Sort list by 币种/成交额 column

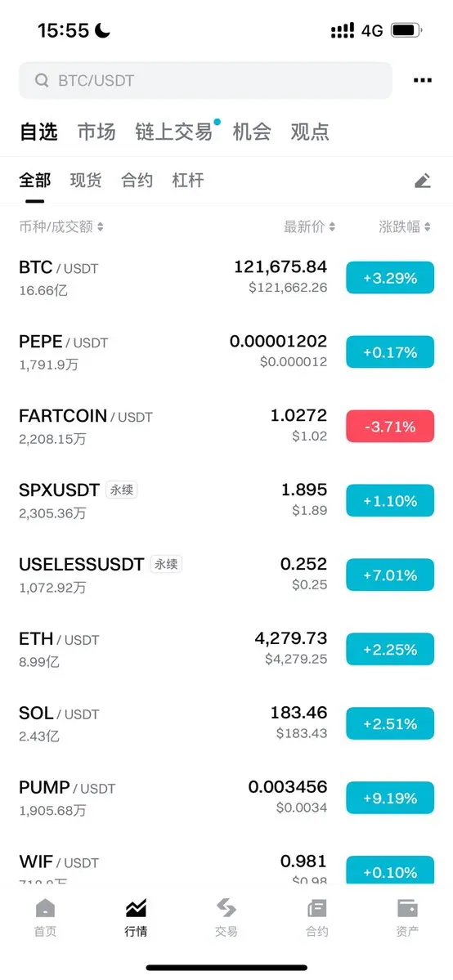[61, 227]
